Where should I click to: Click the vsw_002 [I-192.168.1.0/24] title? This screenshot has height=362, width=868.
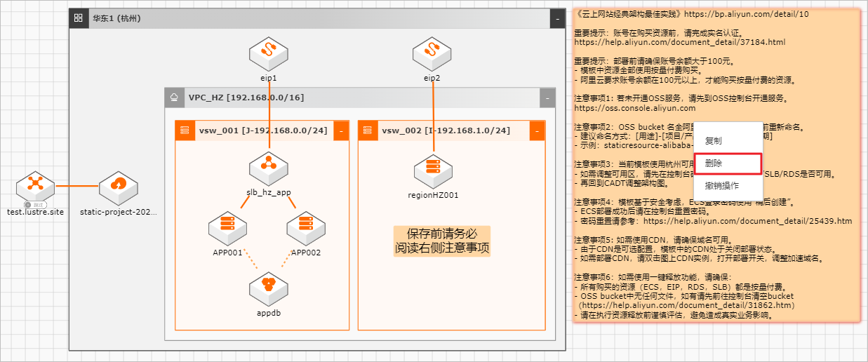click(x=446, y=130)
